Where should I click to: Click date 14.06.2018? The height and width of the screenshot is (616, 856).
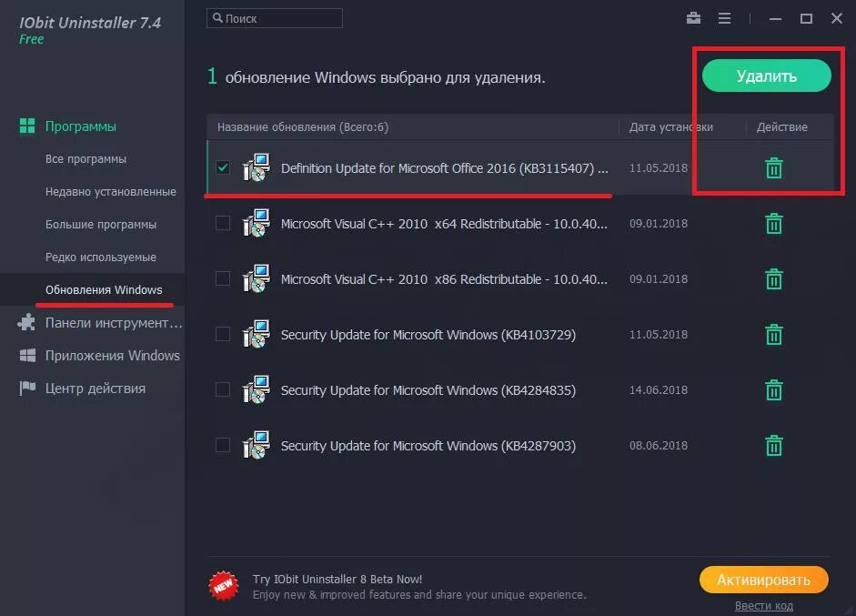[659, 390]
